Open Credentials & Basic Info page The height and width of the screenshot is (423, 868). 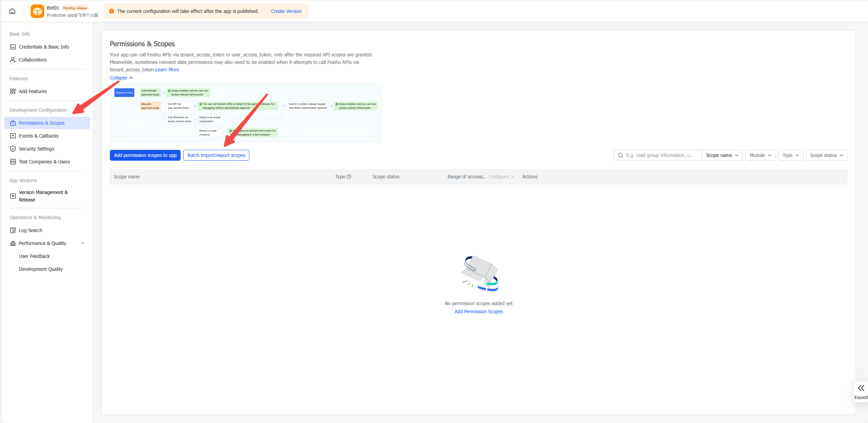(x=47, y=47)
